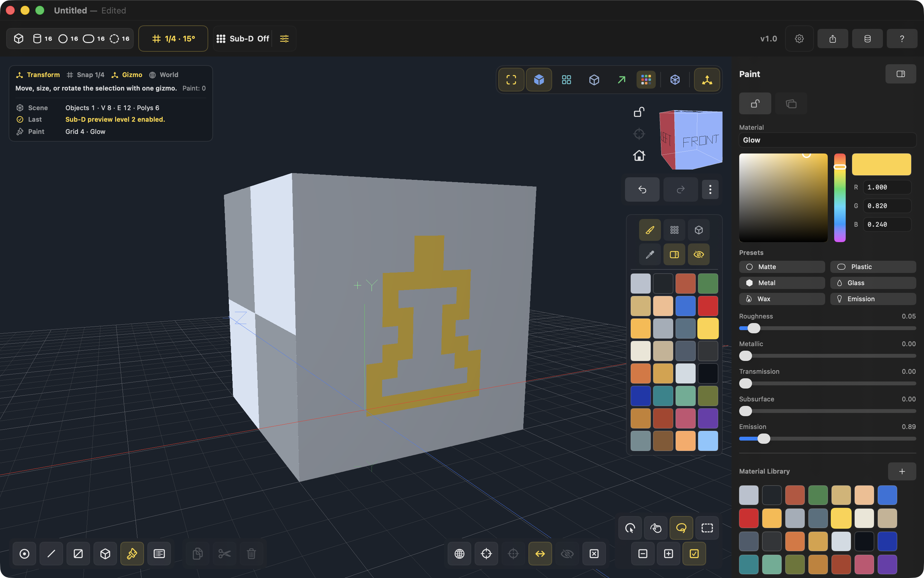Screen dimensions: 924x578
Task: Select the vertex mode tool in bottom toolbar
Action: tap(24, 554)
